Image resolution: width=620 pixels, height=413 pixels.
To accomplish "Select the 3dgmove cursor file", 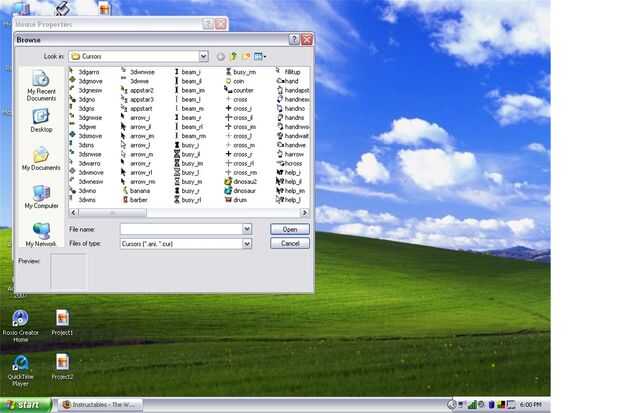I will pos(87,81).
